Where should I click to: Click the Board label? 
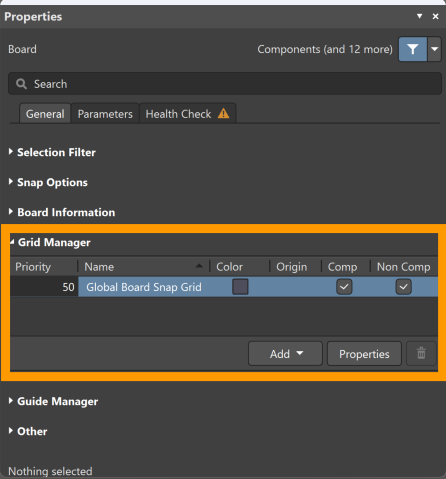tap(22, 49)
